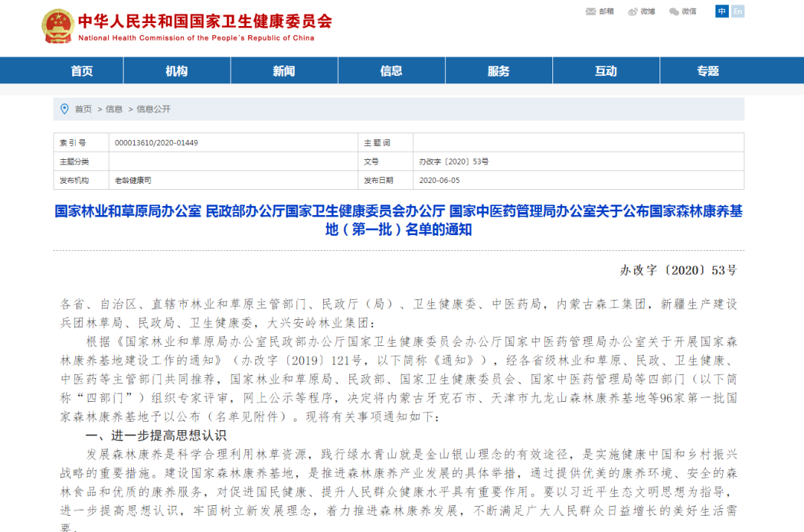Select the 文号 label cell
This screenshot has height=532, width=804.
pos(386,161)
